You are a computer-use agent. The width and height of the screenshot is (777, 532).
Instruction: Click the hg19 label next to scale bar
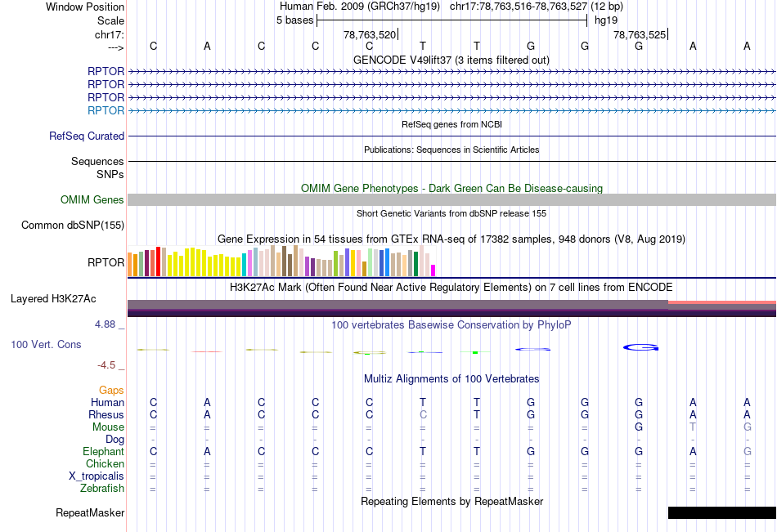coord(606,20)
